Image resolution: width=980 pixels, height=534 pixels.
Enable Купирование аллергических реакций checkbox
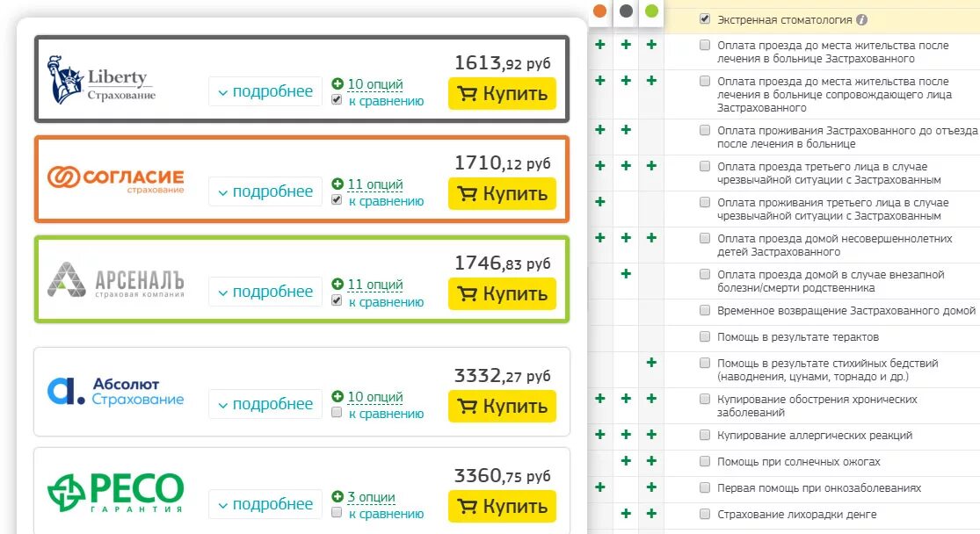(x=705, y=436)
